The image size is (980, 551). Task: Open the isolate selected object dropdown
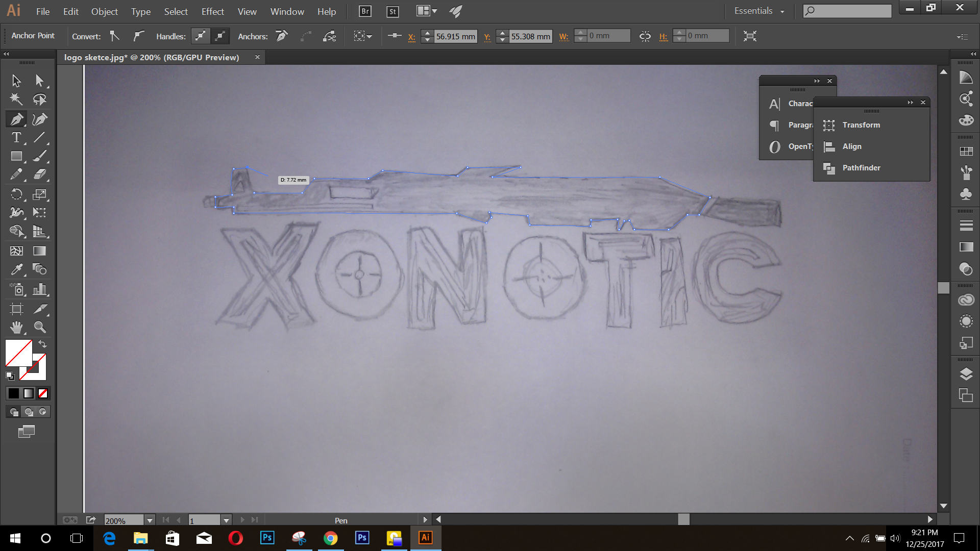coord(363,36)
